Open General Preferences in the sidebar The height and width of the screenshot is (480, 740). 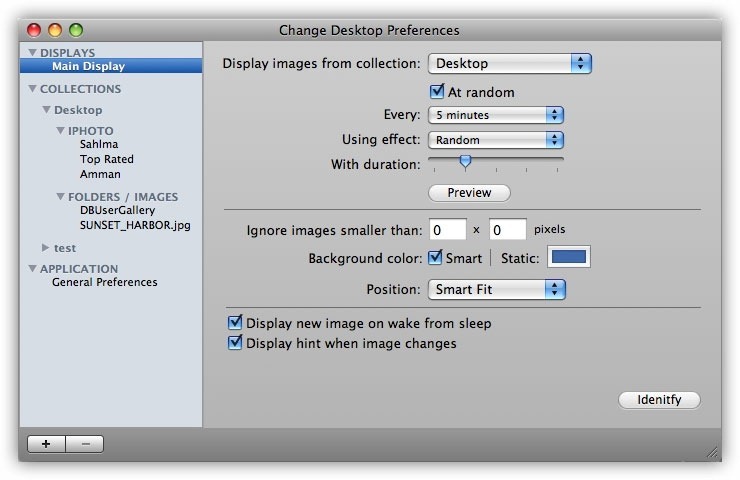click(x=104, y=282)
